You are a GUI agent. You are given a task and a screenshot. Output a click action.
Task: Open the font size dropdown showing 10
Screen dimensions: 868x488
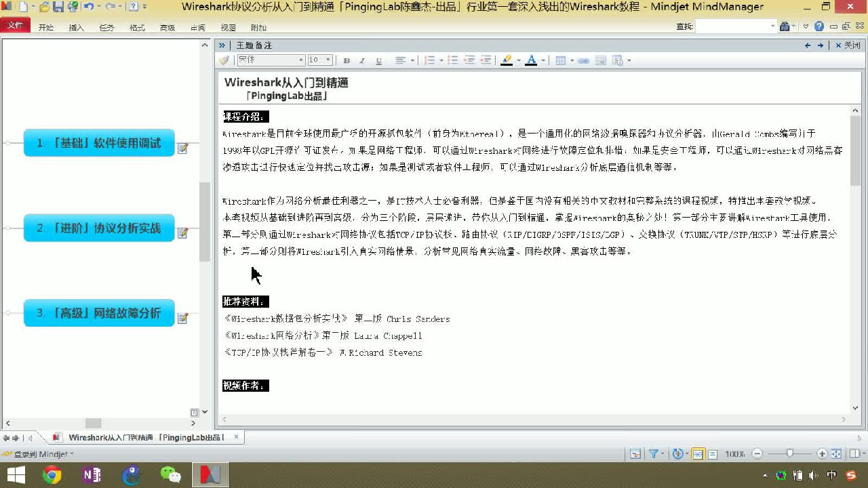coord(328,60)
